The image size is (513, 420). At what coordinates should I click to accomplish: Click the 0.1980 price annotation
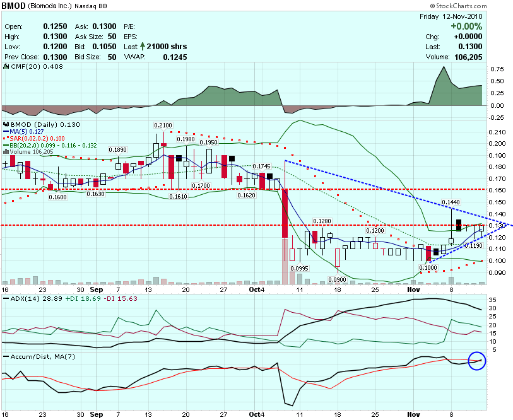click(186, 139)
